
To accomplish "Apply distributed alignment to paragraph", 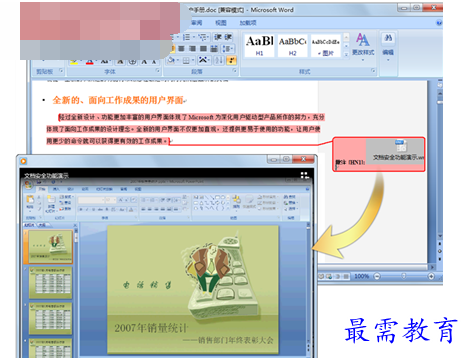I will pos(214,49).
